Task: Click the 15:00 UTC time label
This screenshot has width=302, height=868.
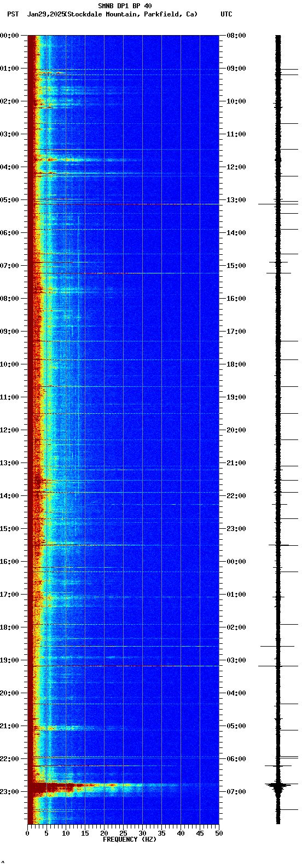Action: 236,266
